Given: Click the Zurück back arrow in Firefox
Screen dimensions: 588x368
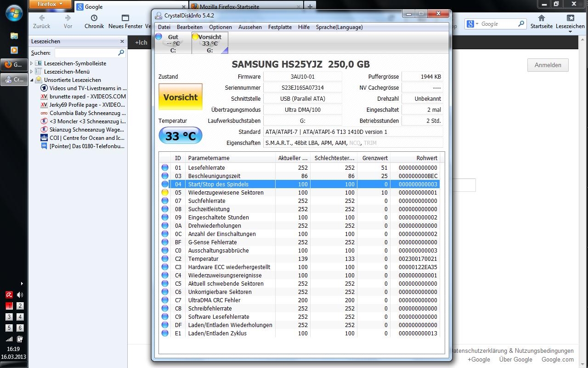Looking at the screenshot, I should [x=41, y=22].
